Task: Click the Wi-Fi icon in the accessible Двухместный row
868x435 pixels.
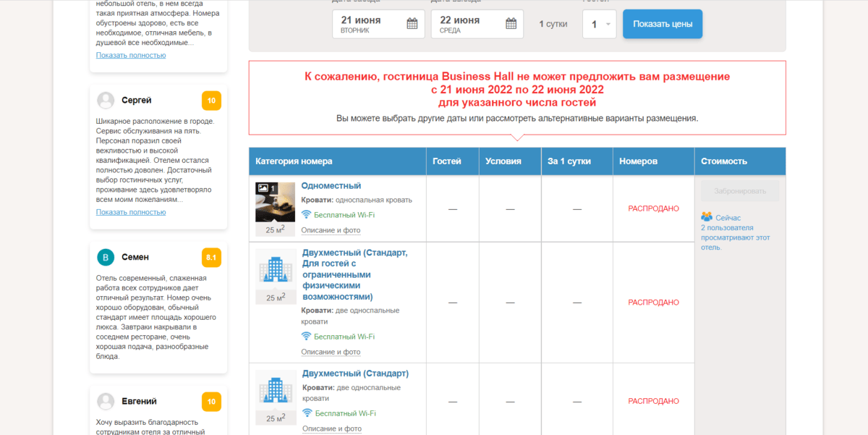Action: coord(306,337)
